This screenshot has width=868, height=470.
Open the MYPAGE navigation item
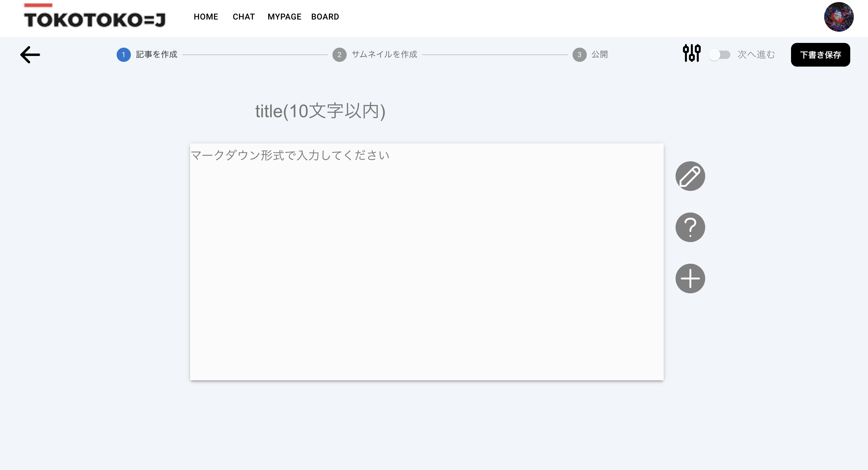click(x=284, y=17)
